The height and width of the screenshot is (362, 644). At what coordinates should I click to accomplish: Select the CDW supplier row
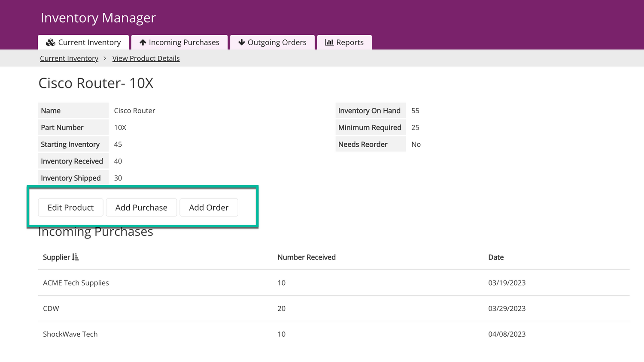click(x=51, y=309)
